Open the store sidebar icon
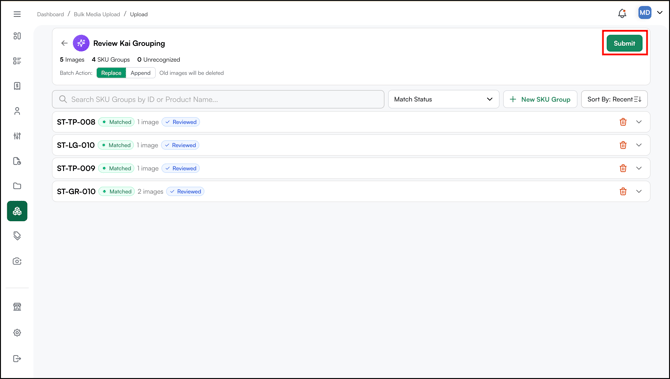The width and height of the screenshot is (670, 379). pos(17,307)
